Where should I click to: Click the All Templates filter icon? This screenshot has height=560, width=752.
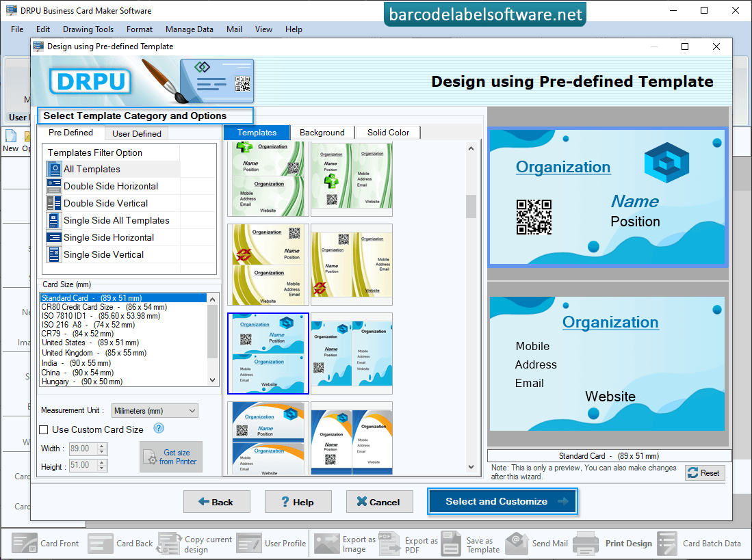(53, 169)
